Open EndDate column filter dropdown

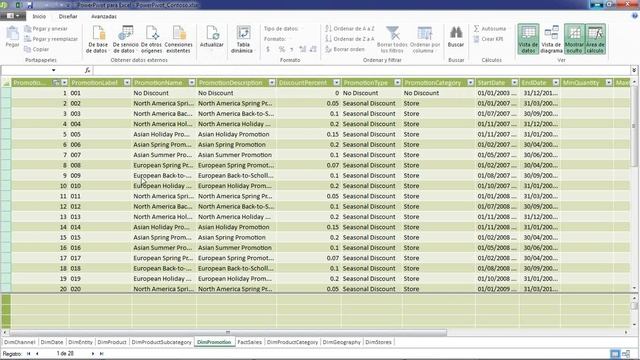click(x=556, y=82)
